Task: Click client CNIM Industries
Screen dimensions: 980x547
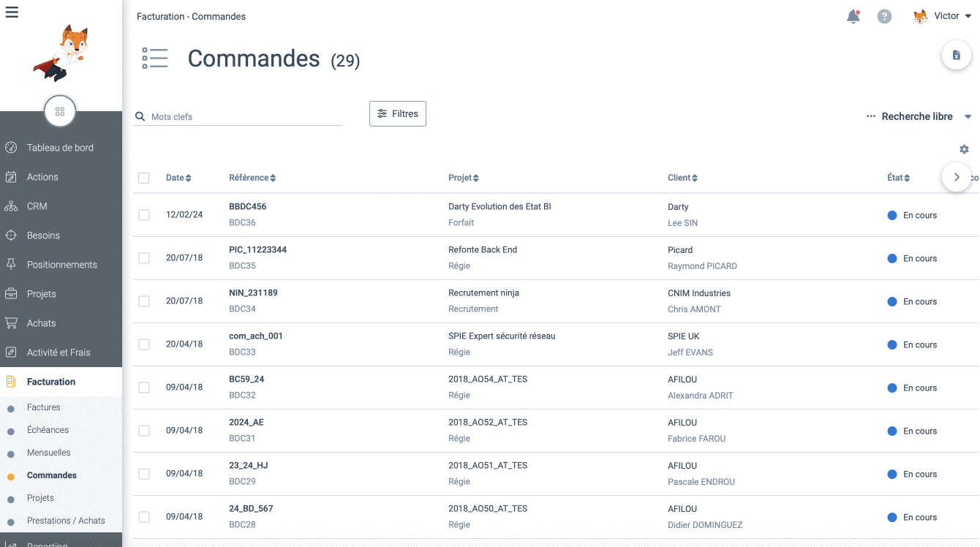Action: click(x=699, y=293)
